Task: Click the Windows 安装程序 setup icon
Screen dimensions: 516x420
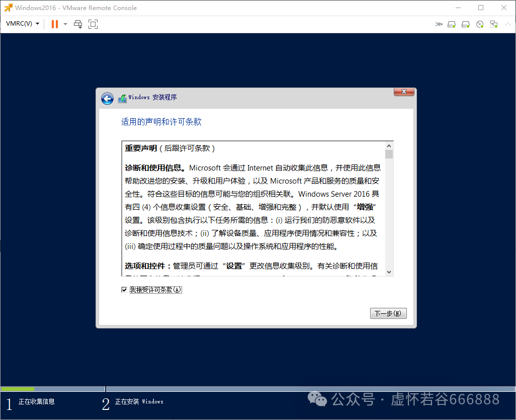Action: coord(122,98)
